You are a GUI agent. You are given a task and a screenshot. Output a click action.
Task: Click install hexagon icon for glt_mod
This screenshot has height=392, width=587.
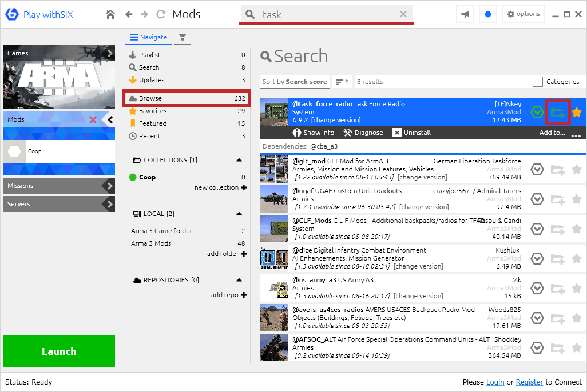tap(537, 170)
